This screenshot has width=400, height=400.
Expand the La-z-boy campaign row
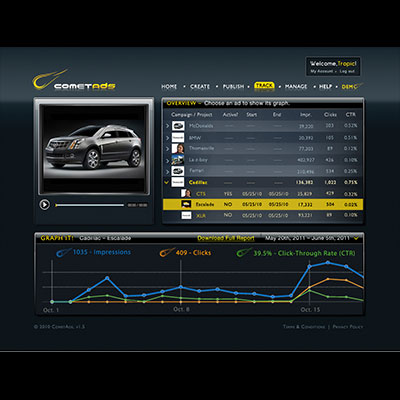point(168,161)
